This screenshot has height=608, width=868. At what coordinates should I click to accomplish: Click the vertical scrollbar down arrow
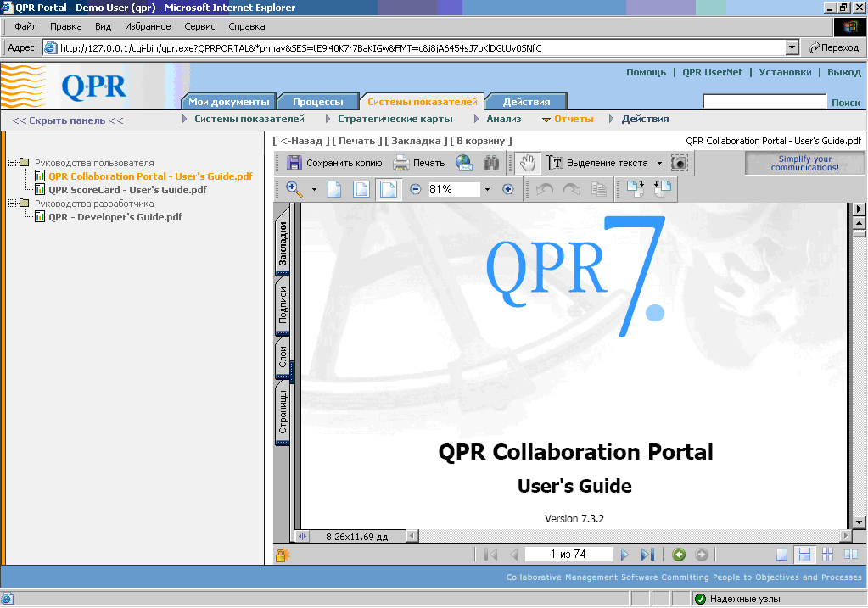click(860, 522)
